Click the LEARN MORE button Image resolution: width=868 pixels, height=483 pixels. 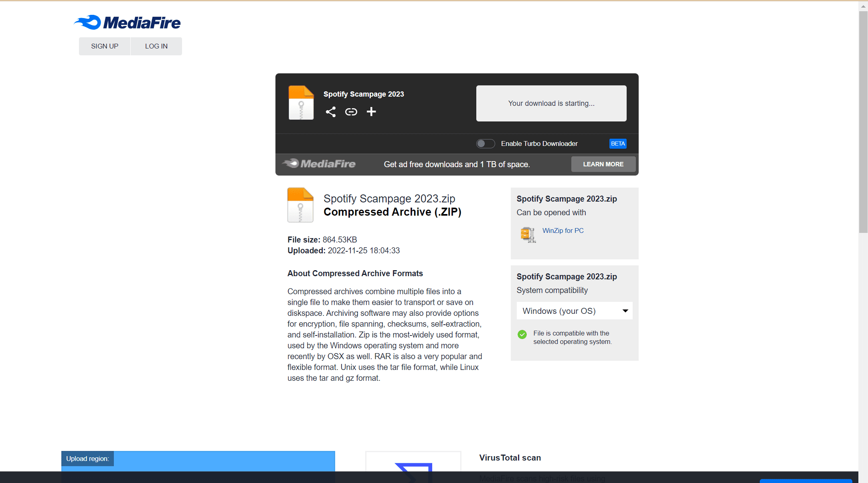(x=603, y=164)
